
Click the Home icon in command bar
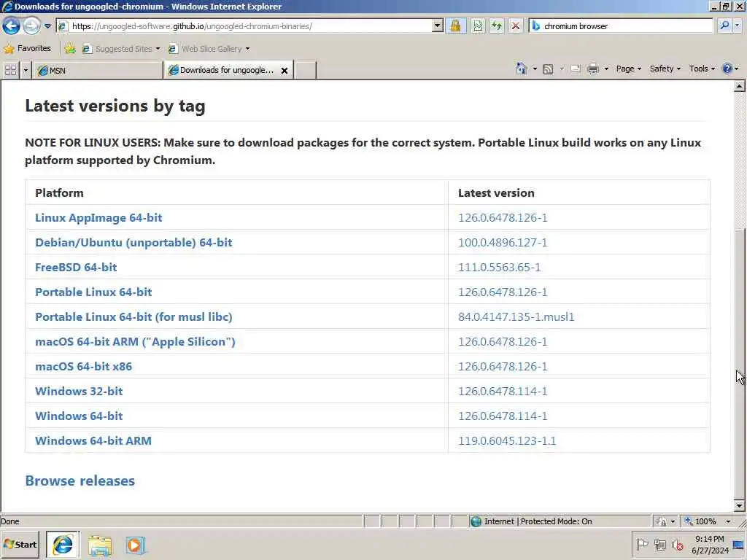[x=521, y=69]
